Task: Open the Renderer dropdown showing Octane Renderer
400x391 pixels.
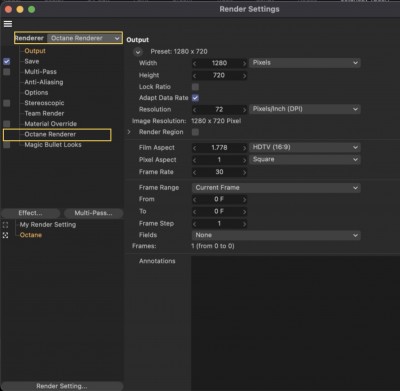Action: (x=84, y=38)
